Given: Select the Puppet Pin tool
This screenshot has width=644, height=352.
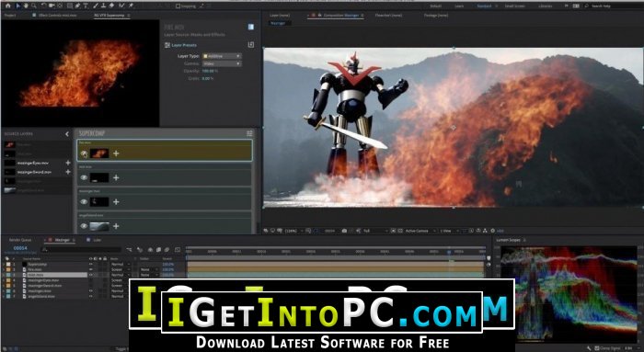Looking at the screenshot, I should pos(131,6).
